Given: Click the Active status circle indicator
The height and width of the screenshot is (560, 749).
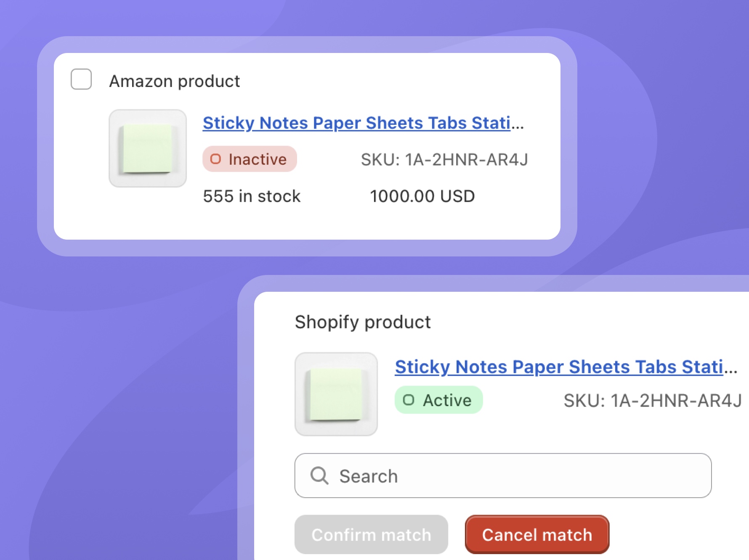Looking at the screenshot, I should 409,400.
